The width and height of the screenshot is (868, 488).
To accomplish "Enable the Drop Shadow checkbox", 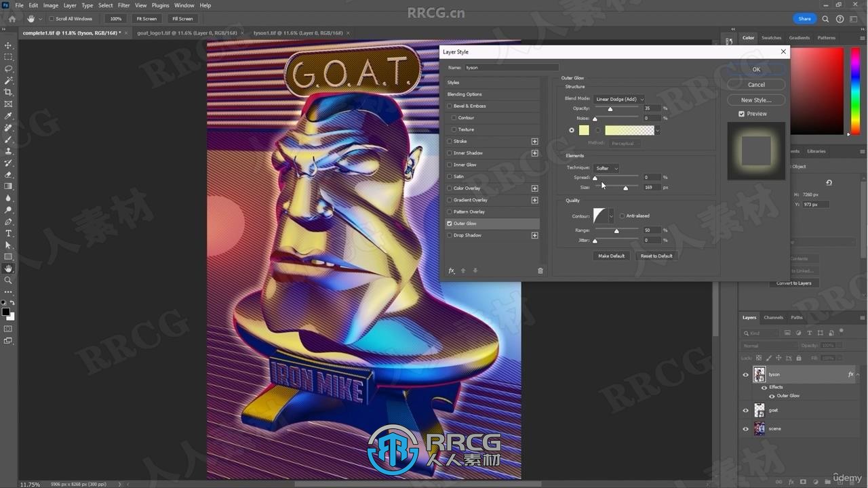I will pos(449,235).
